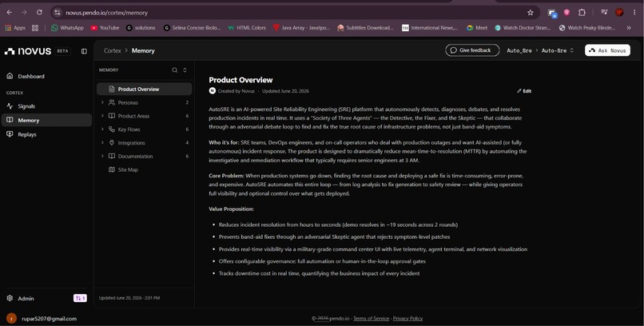Expand the Product Areas chevron

pos(102,116)
